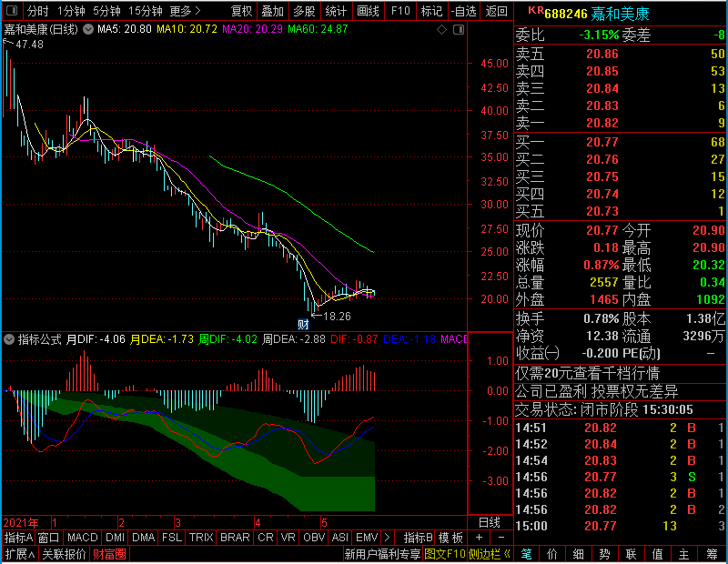The width and height of the screenshot is (728, 564).
Task: Zoom out chart with the − button
Action: point(501,537)
